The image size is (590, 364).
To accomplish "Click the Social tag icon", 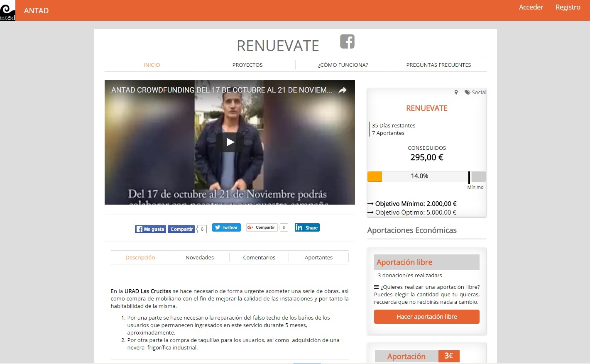I will [x=467, y=93].
